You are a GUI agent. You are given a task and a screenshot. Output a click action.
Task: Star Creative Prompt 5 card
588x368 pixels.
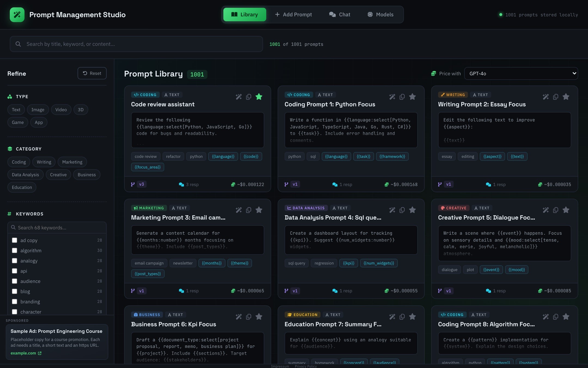(x=566, y=210)
